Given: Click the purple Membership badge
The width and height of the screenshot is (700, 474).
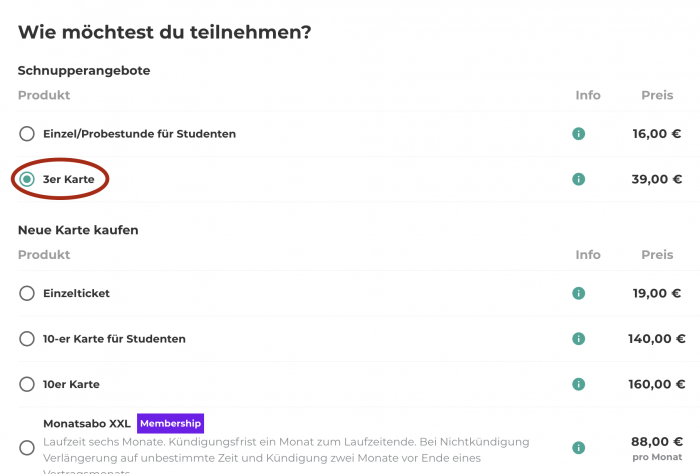Looking at the screenshot, I should [x=170, y=423].
